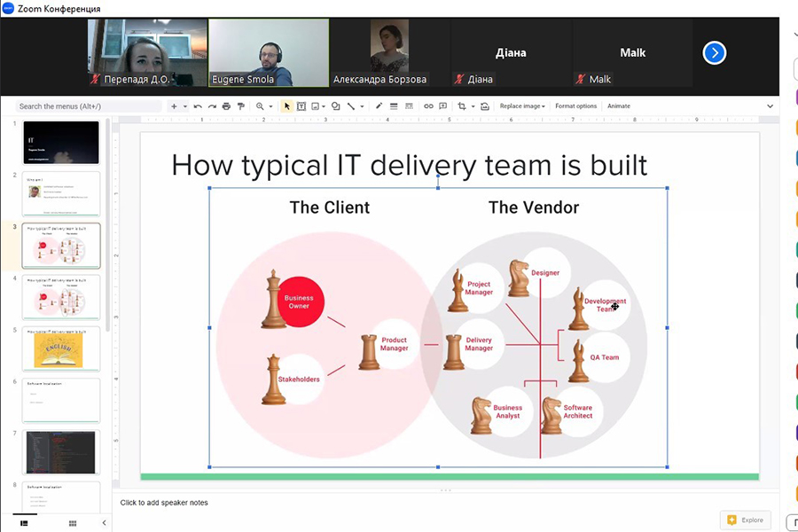Switch to grid view icon
This screenshot has width=798, height=532.
[x=73, y=523]
